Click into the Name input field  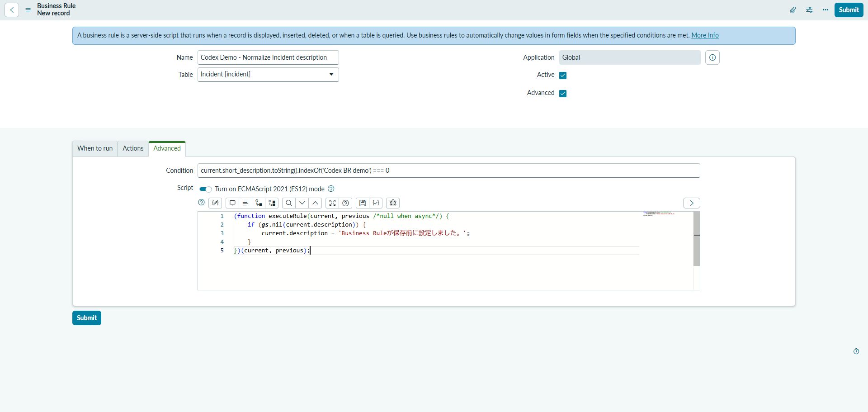point(268,57)
